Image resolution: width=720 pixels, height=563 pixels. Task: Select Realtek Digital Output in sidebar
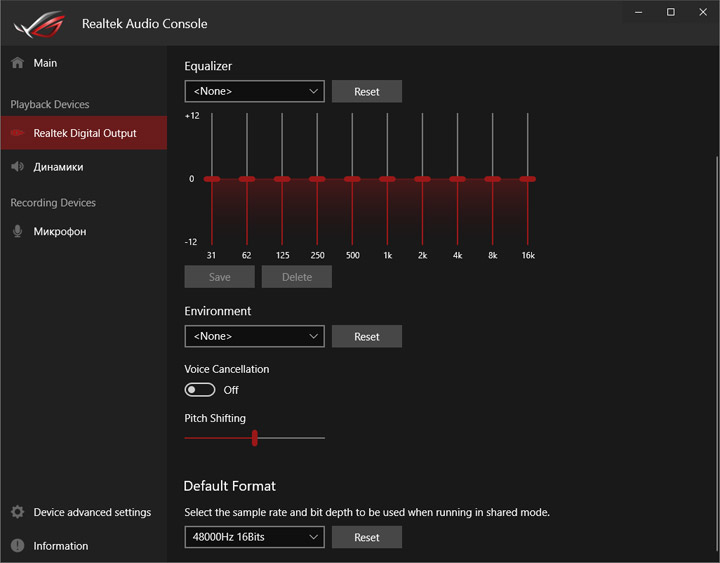coord(84,133)
